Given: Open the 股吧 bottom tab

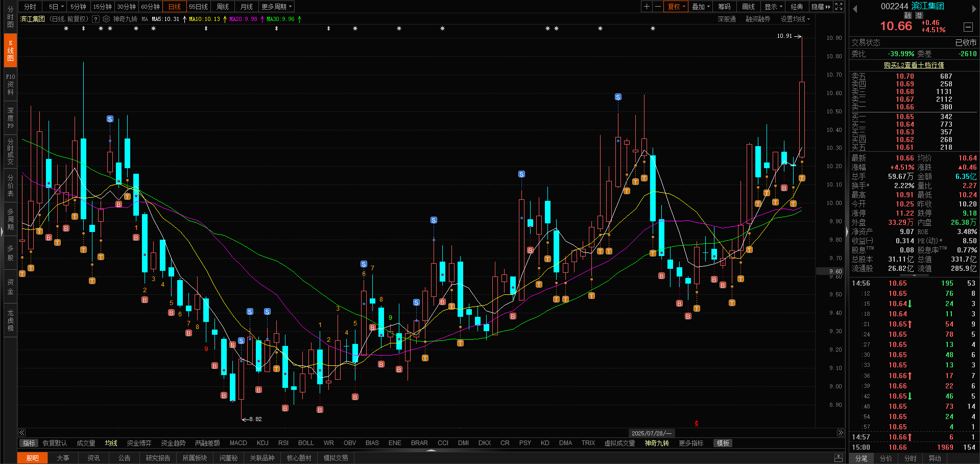Looking at the screenshot, I should click(33, 458).
